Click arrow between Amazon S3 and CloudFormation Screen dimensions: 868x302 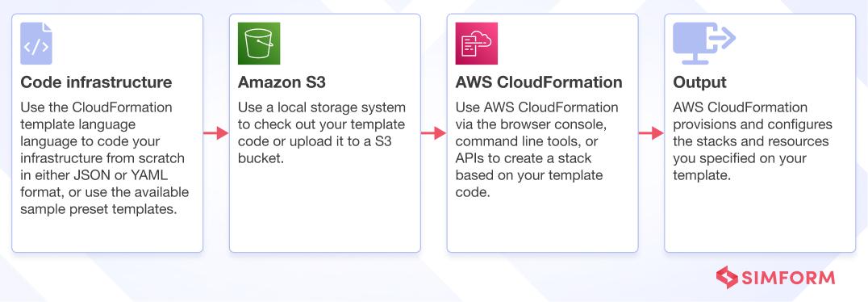click(433, 133)
